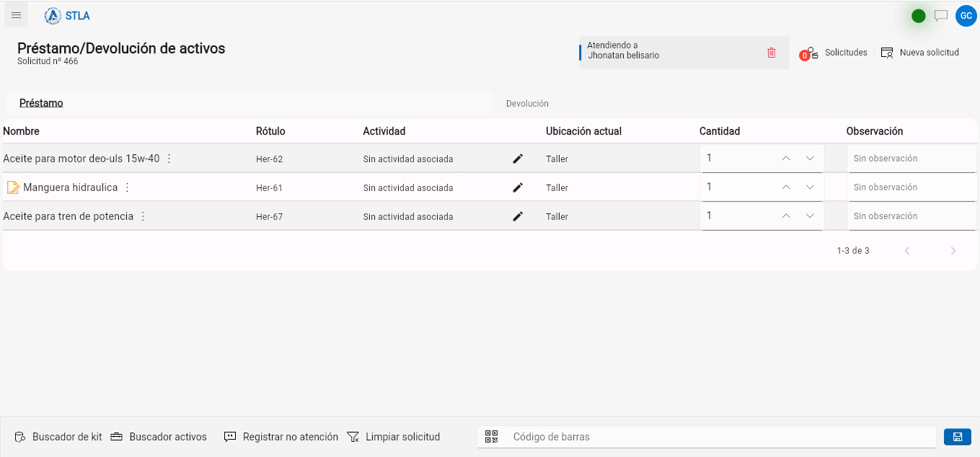Click the Her-61 label cell

[269, 188]
